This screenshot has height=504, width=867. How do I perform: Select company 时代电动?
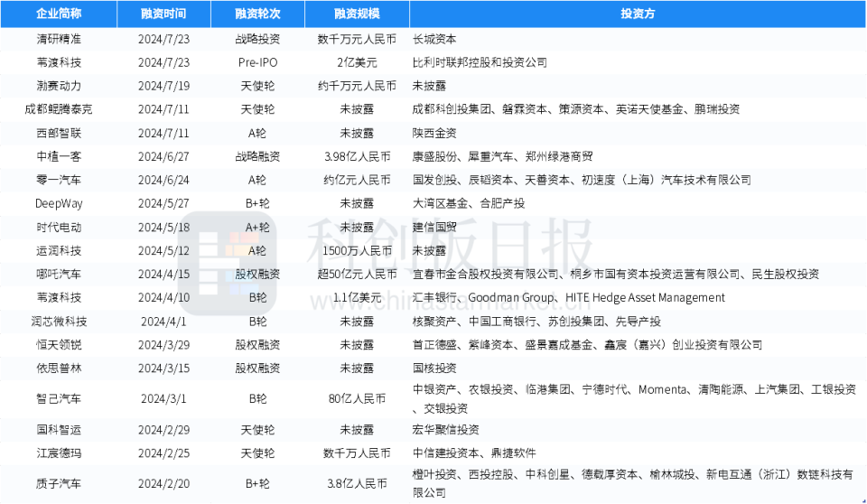[59, 228]
